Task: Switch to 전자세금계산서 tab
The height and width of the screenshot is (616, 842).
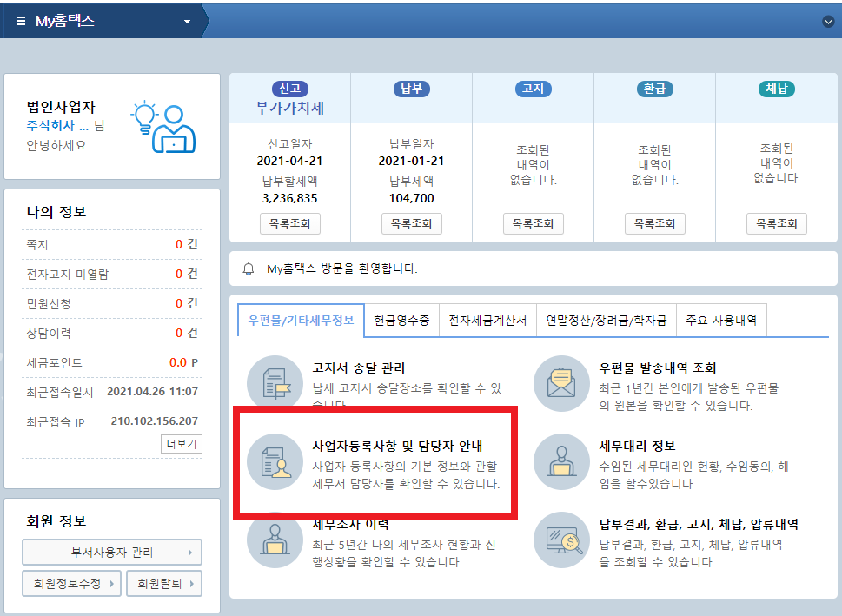Action: pyautogui.click(x=487, y=321)
